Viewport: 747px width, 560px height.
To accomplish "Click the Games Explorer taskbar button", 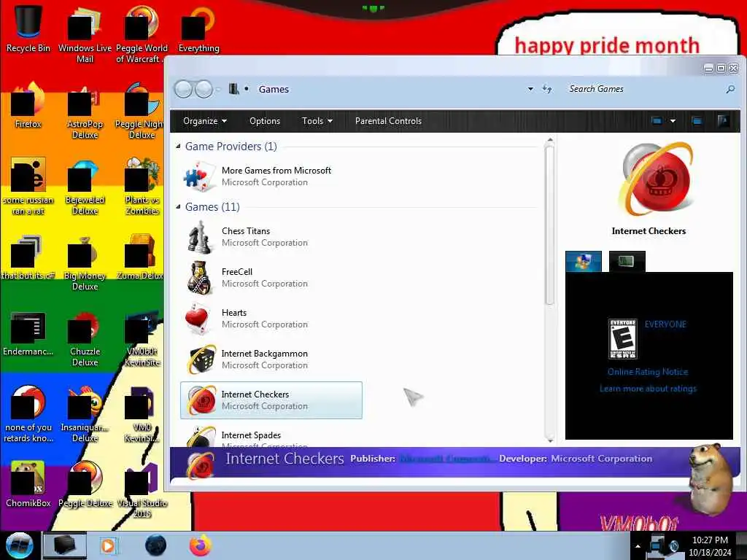I will [x=65, y=545].
